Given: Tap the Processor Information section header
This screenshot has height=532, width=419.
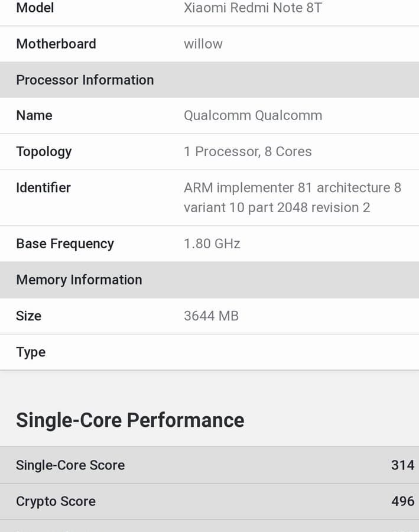Looking at the screenshot, I should tap(209, 80).
